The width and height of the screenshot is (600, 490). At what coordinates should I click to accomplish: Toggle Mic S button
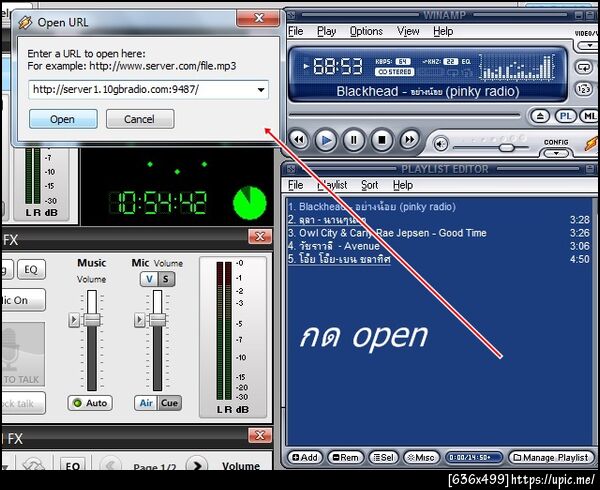[x=166, y=279]
